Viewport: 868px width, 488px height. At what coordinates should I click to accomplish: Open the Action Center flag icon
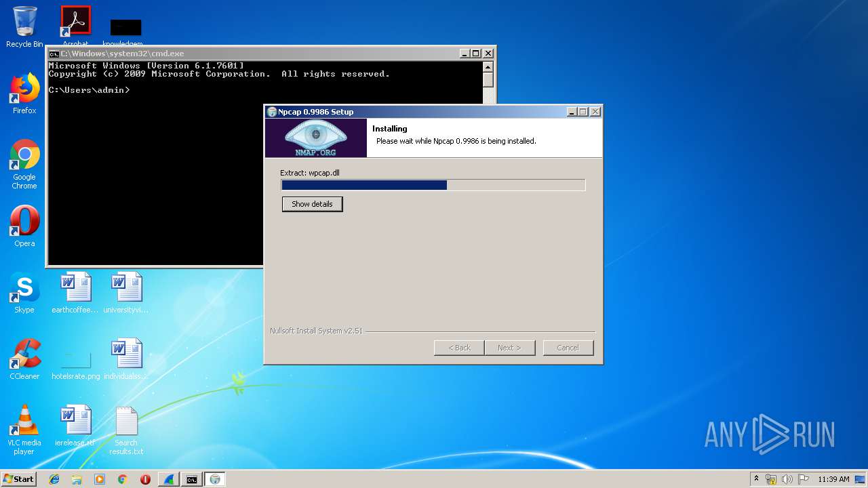804,479
